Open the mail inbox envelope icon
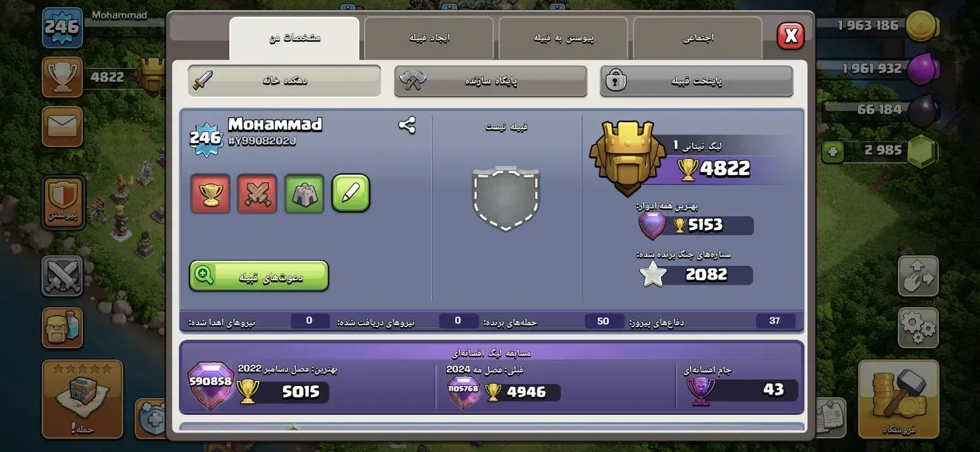 click(62, 127)
